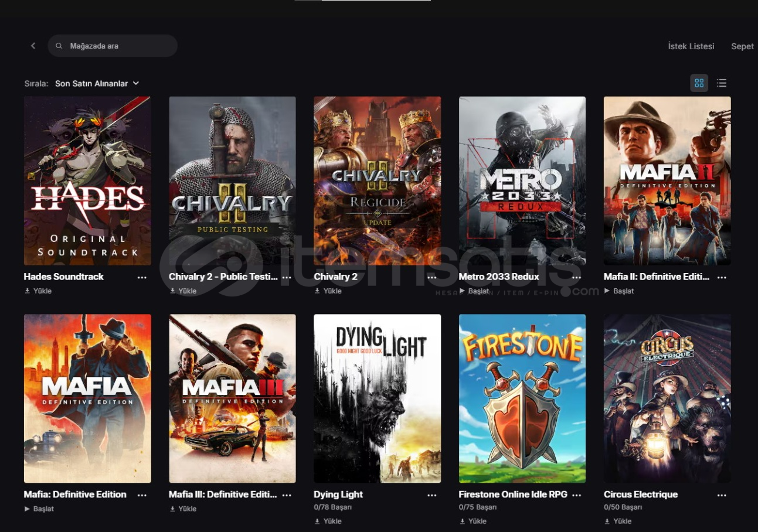
Task: Launch Metro 2033 Redux with Başlat
Action: [x=474, y=291]
